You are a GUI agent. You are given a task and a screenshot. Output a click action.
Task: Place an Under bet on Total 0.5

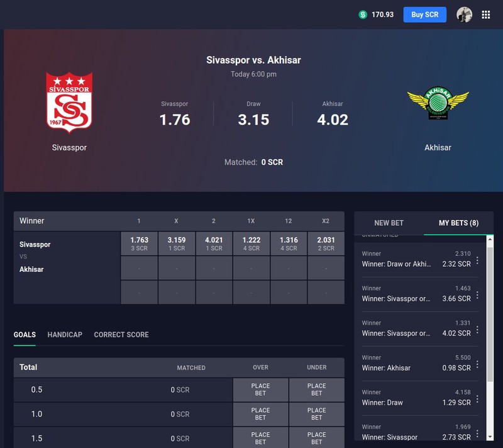(x=317, y=389)
